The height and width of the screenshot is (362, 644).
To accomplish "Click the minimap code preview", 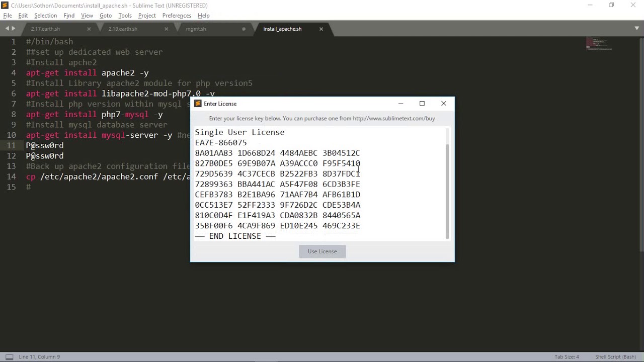I will click(599, 44).
